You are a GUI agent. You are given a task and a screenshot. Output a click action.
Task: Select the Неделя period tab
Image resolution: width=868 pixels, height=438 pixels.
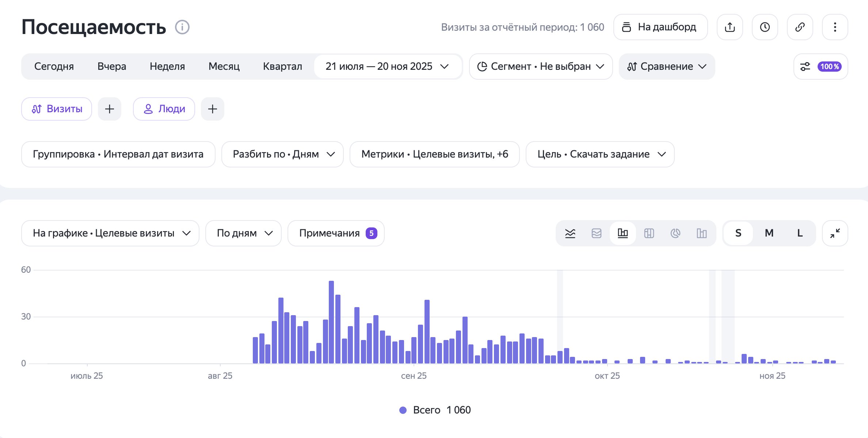tap(167, 67)
